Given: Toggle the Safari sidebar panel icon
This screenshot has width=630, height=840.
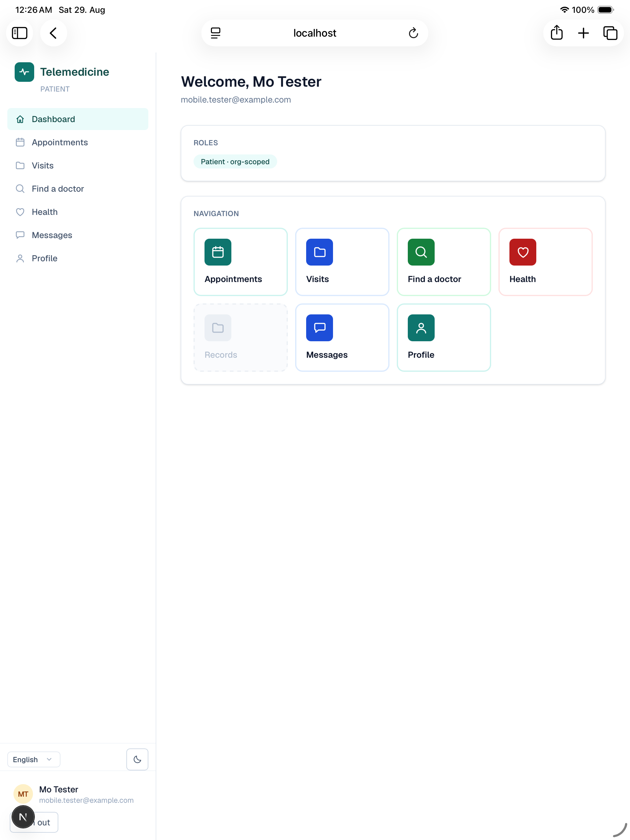Looking at the screenshot, I should pyautogui.click(x=19, y=33).
